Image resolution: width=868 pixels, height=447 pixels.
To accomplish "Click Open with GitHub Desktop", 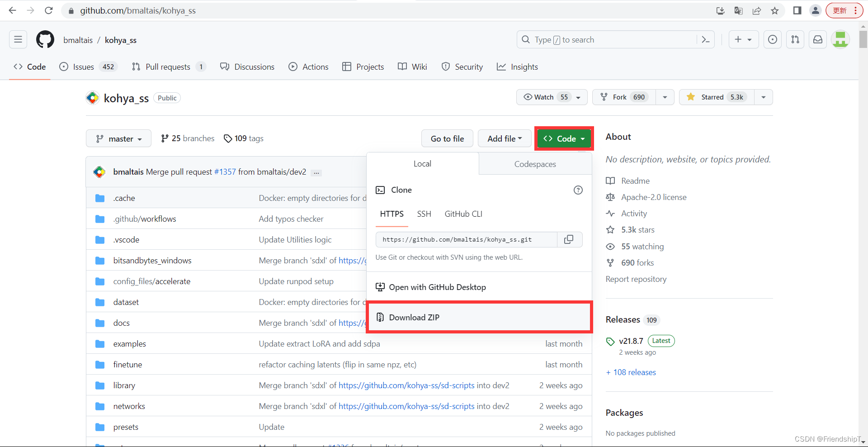I will 479,287.
